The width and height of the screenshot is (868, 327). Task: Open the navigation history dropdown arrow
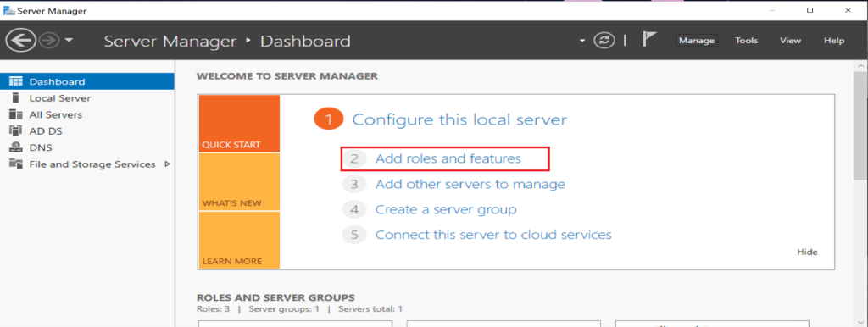click(70, 41)
